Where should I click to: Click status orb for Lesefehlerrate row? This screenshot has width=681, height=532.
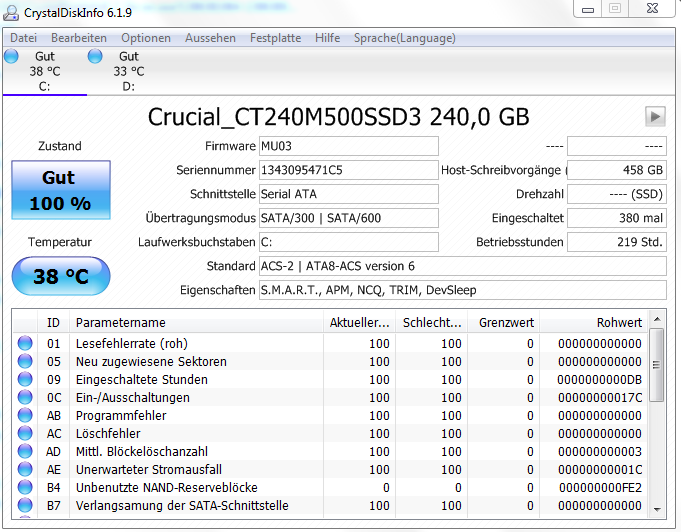(x=25, y=343)
